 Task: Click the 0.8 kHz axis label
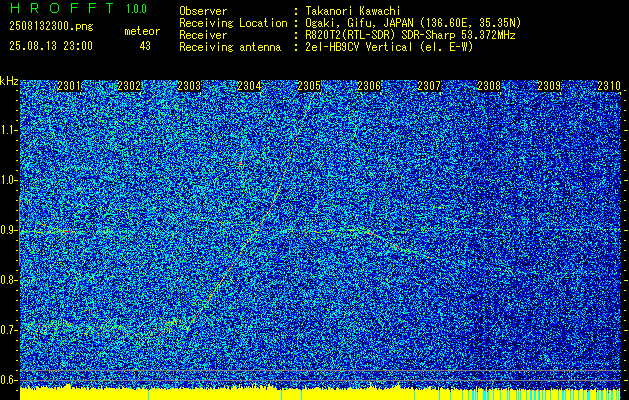click(9, 280)
